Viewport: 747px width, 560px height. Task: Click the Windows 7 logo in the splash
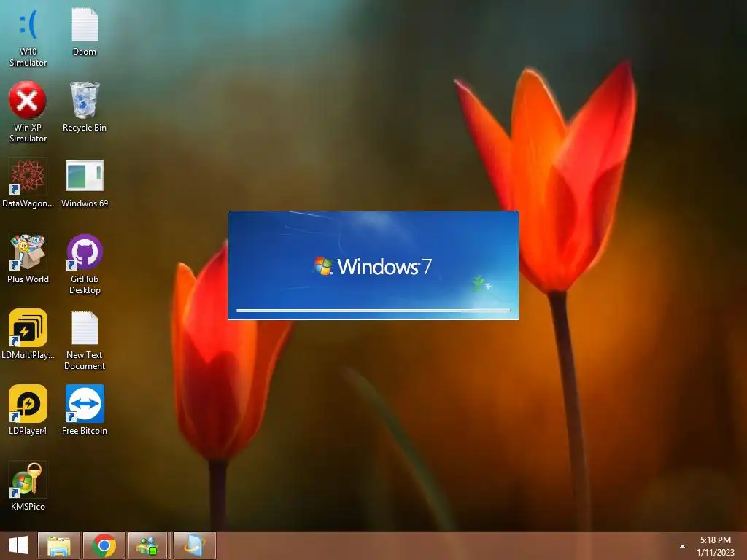click(x=373, y=266)
